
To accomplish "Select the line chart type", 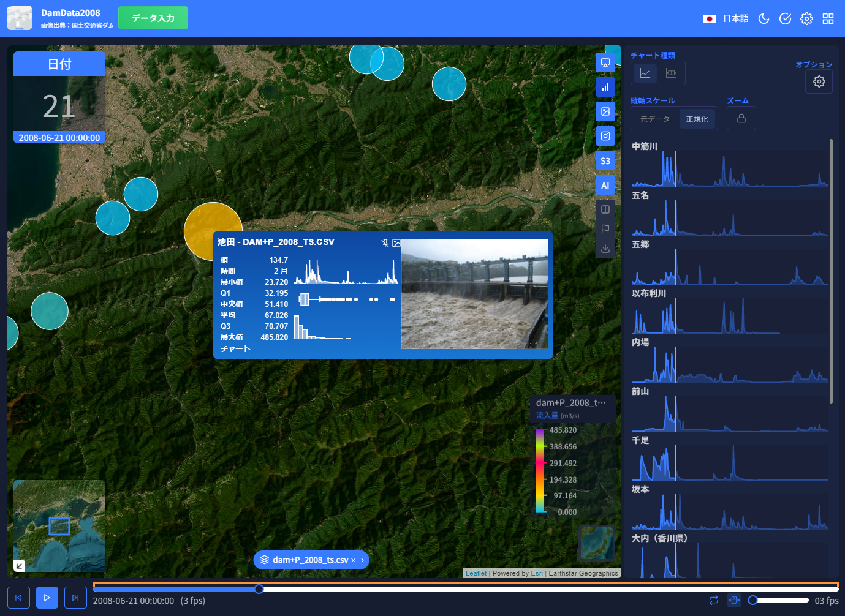I will coord(645,73).
